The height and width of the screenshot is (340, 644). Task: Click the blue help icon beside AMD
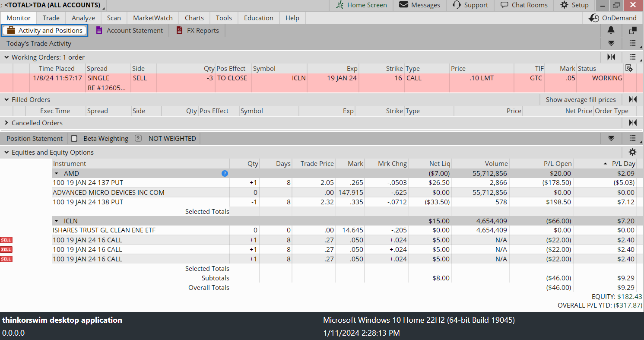coord(225,174)
